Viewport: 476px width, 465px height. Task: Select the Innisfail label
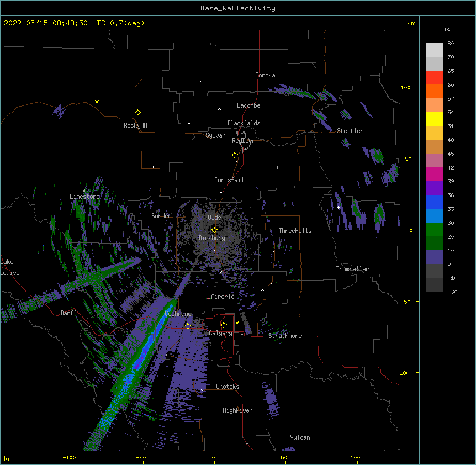[x=229, y=180]
